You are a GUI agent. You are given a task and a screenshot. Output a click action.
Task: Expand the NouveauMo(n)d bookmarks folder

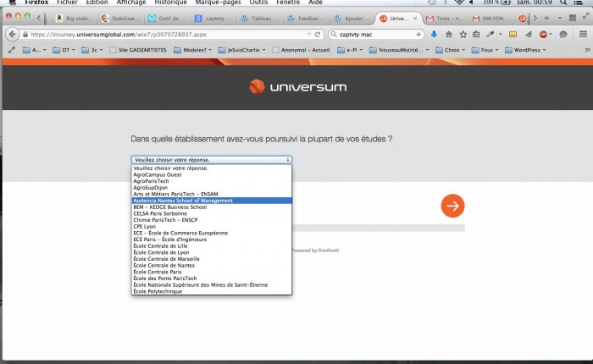click(x=399, y=50)
